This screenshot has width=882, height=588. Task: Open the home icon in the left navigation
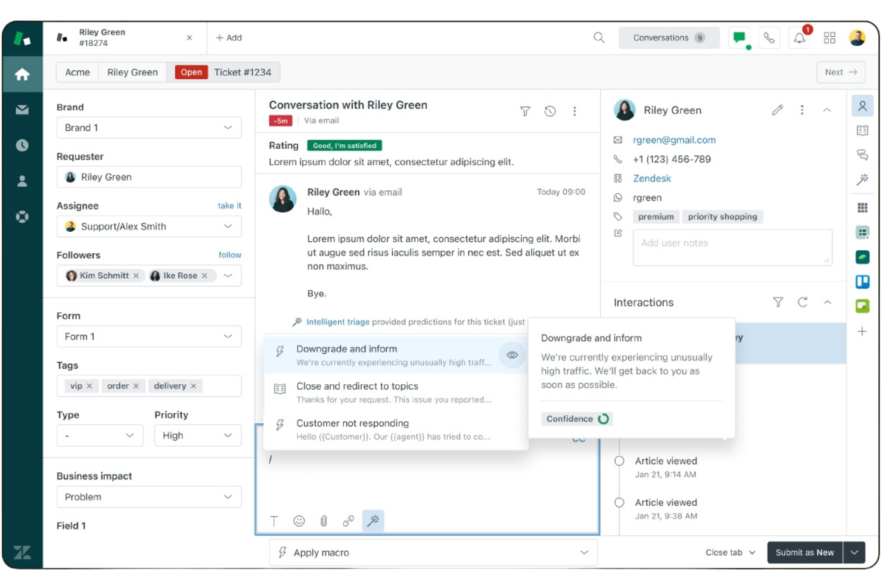[23, 74]
